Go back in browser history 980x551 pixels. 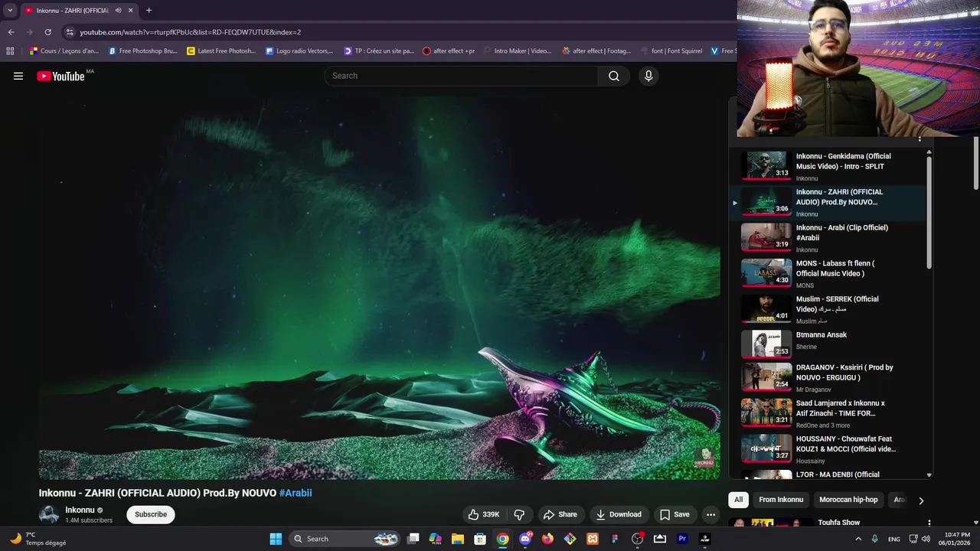click(x=11, y=32)
